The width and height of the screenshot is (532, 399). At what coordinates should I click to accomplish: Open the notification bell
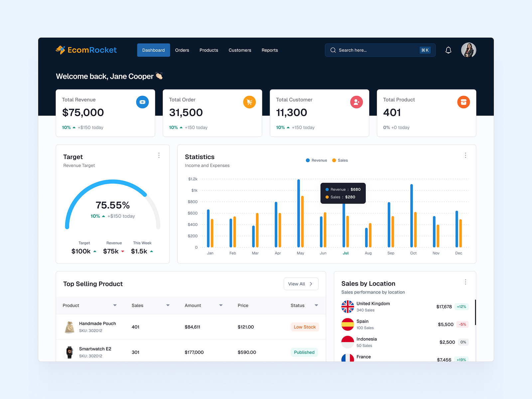tap(448, 50)
